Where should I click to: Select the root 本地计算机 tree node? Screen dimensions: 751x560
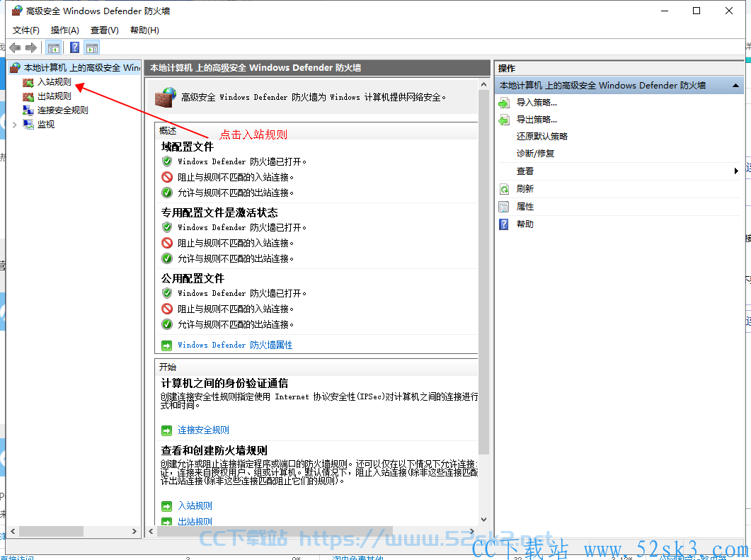coord(82,67)
